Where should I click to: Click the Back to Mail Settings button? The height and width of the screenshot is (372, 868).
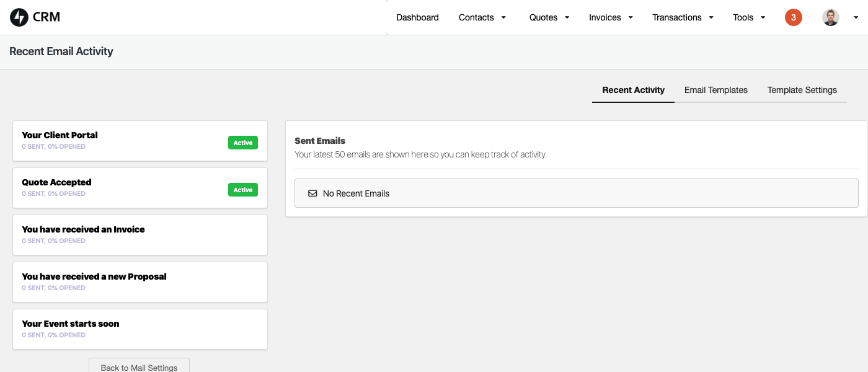coord(139,366)
